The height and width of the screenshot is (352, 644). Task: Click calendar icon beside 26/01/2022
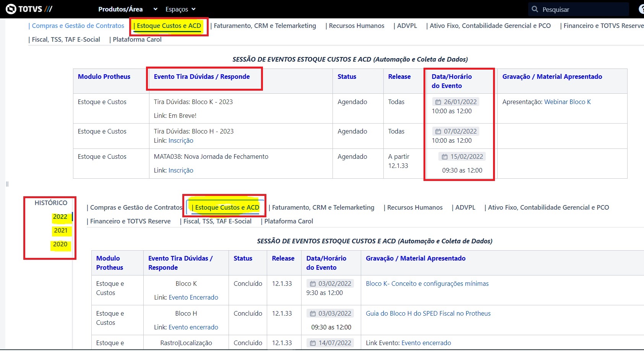tap(438, 102)
